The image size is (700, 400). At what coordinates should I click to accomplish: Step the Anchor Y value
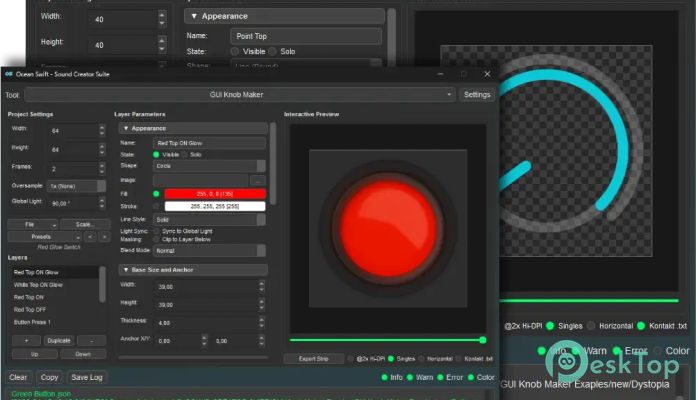pyautogui.click(x=262, y=341)
